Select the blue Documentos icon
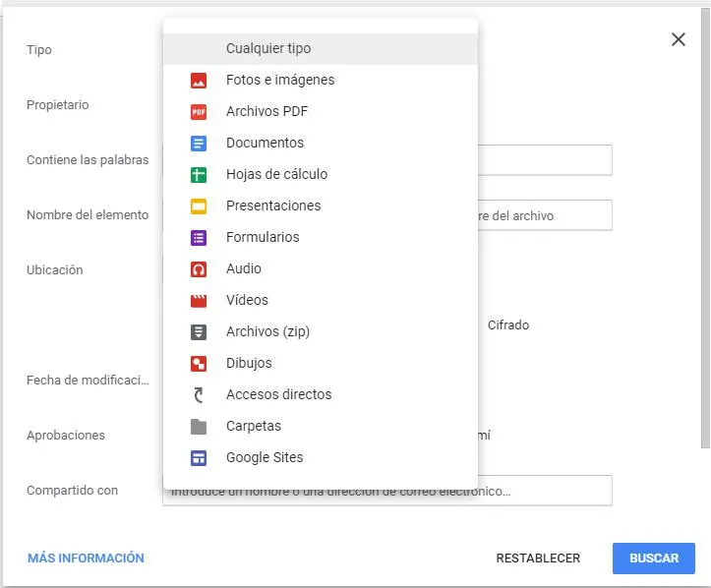This screenshot has height=588, width=711. click(199, 143)
